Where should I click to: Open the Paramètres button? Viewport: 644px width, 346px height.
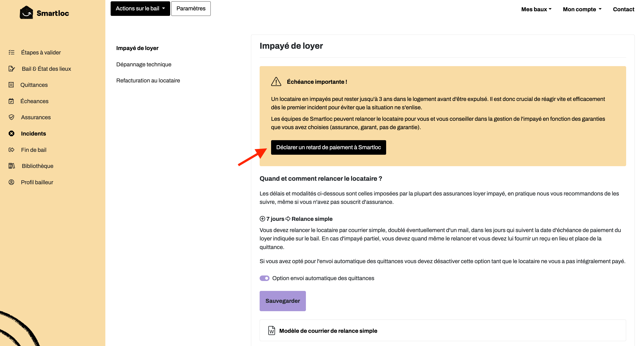click(191, 9)
